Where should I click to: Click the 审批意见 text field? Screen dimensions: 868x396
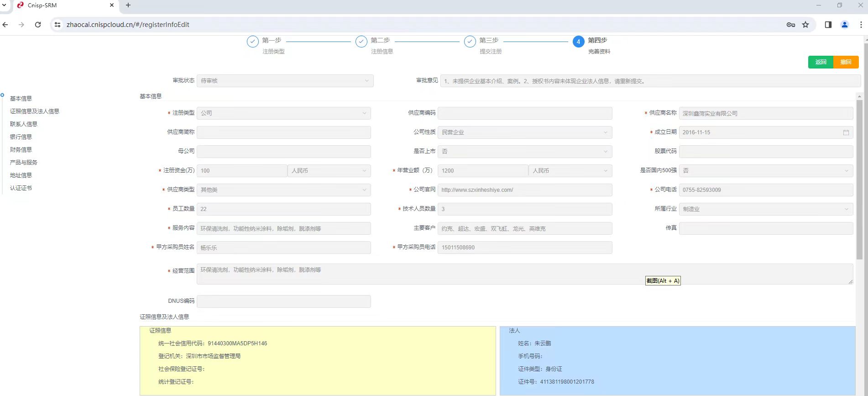coord(650,81)
